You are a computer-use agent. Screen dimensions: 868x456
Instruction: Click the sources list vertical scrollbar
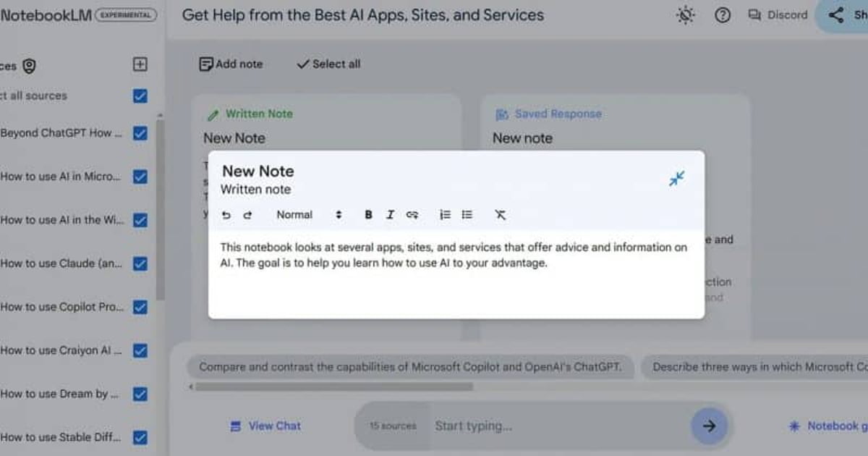click(161, 210)
